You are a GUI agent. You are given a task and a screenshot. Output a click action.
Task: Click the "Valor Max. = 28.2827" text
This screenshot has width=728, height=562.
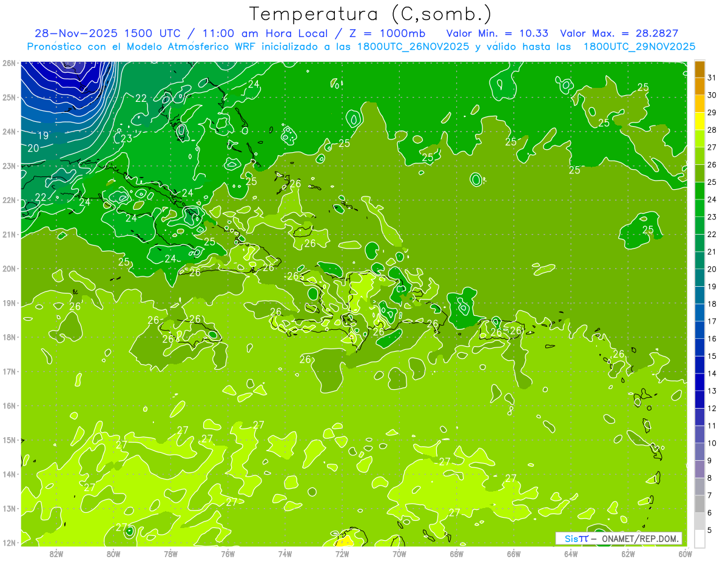[x=619, y=33]
